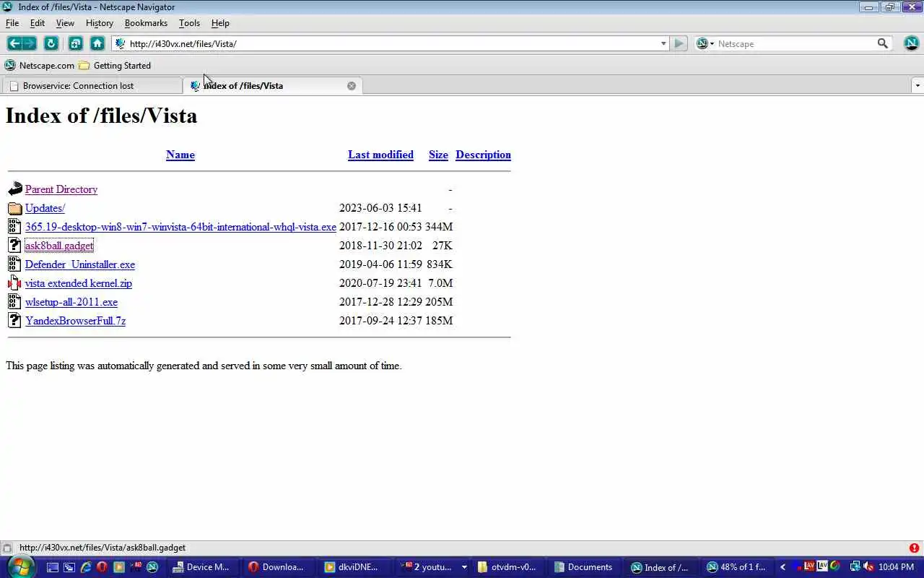
Task: Download wlsetup-all-2011.exe
Action: click(x=71, y=302)
